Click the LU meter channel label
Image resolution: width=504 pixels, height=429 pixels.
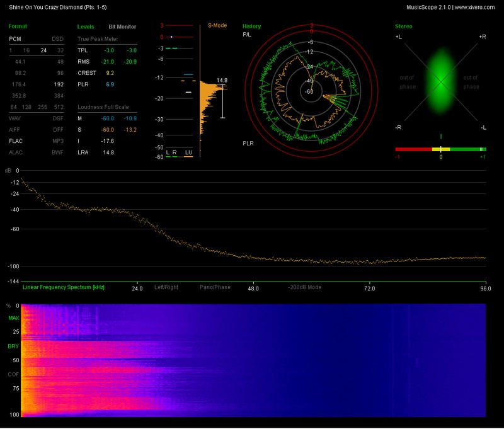(x=188, y=152)
